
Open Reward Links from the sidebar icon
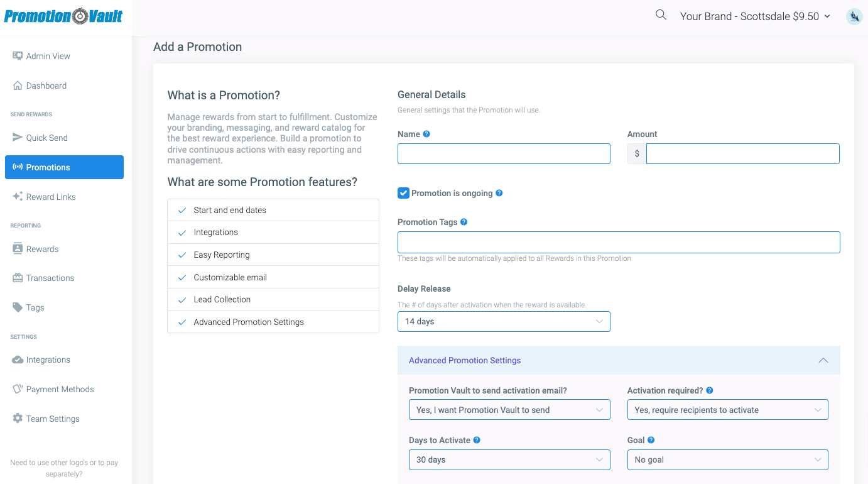[16, 196]
